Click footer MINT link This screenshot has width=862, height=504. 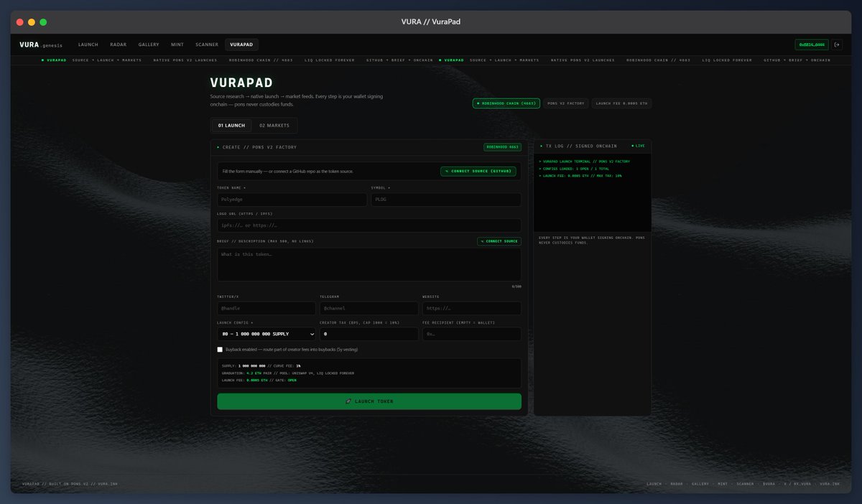pyautogui.click(x=724, y=484)
